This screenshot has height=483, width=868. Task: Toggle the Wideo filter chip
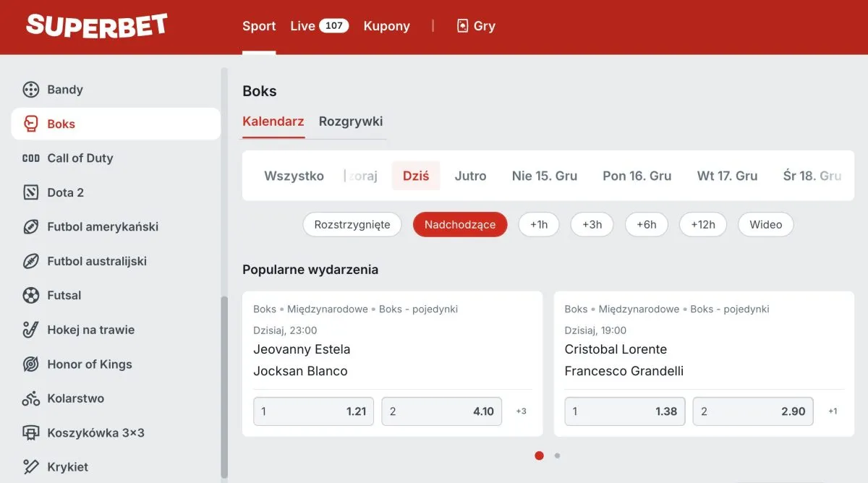coord(765,224)
